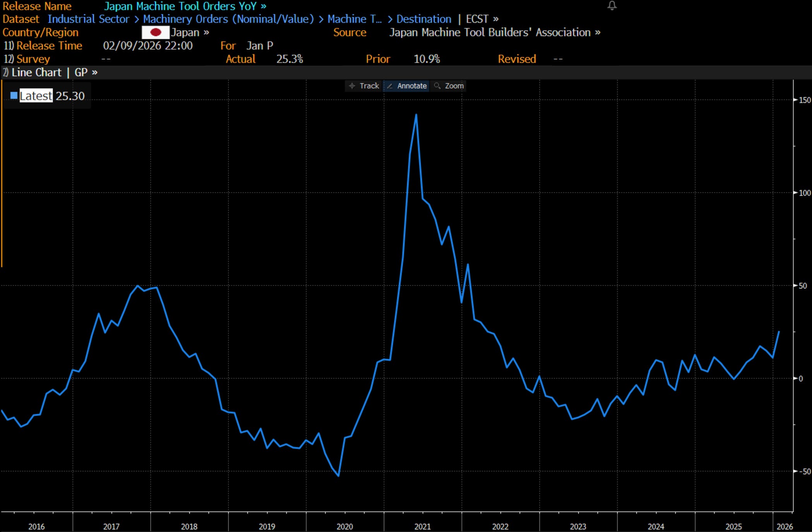This screenshot has height=532, width=812.
Task: Activate the Track crosshair tool
Action: click(x=364, y=86)
